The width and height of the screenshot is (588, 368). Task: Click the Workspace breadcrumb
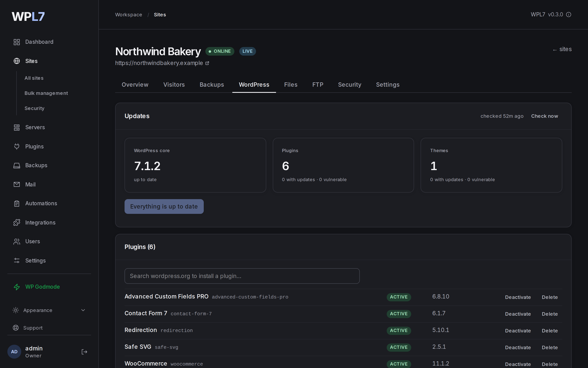129,15
